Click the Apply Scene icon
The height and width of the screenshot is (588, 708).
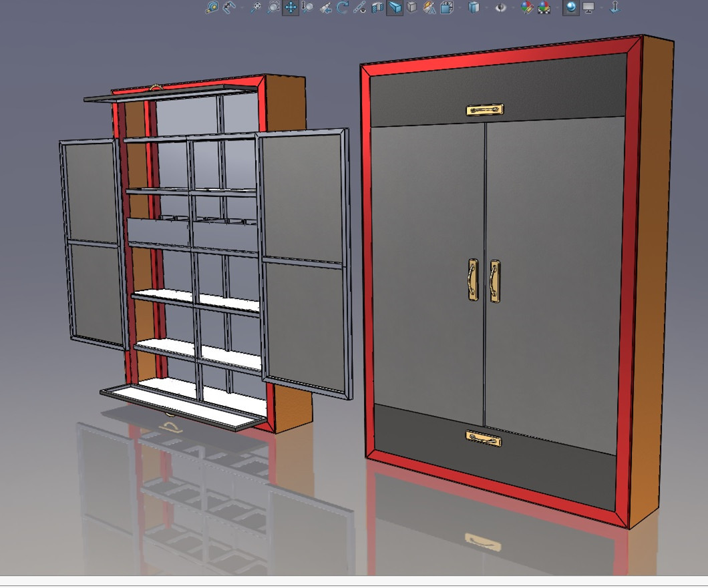544,7
